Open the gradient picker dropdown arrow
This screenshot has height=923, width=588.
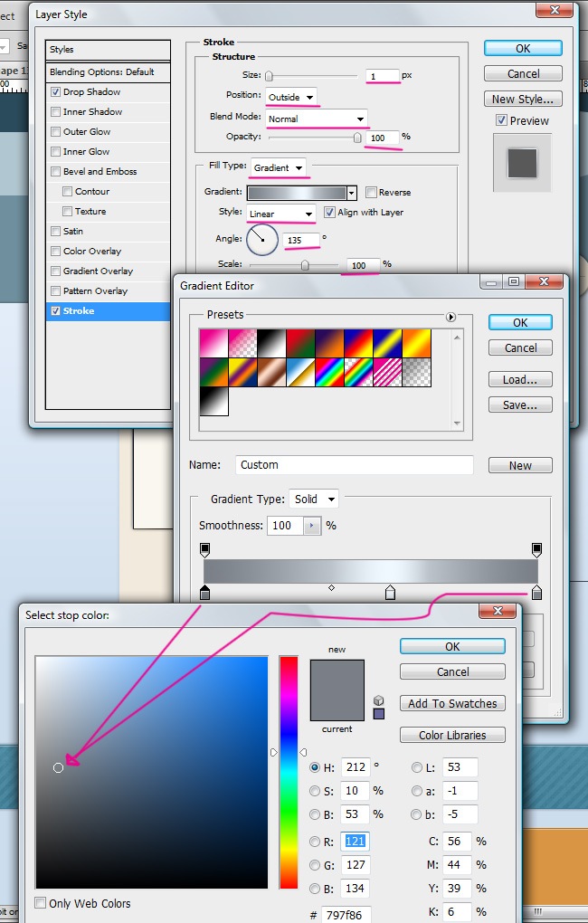pyautogui.click(x=352, y=193)
